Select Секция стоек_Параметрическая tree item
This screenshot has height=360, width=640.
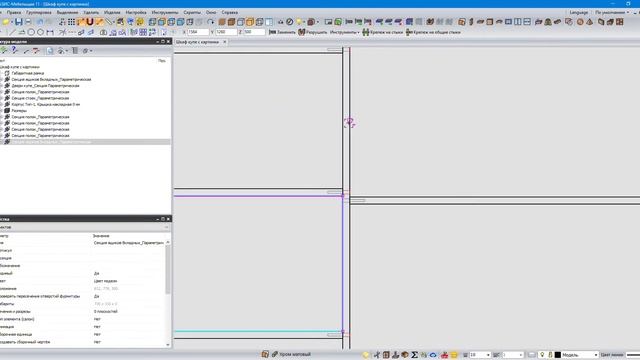tap(40, 98)
